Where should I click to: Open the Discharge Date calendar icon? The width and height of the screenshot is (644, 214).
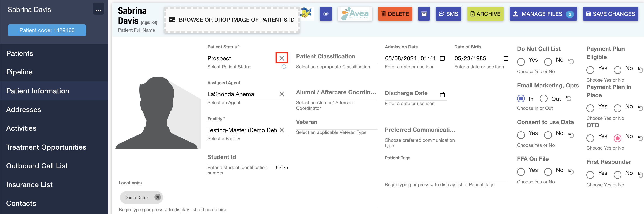(442, 95)
